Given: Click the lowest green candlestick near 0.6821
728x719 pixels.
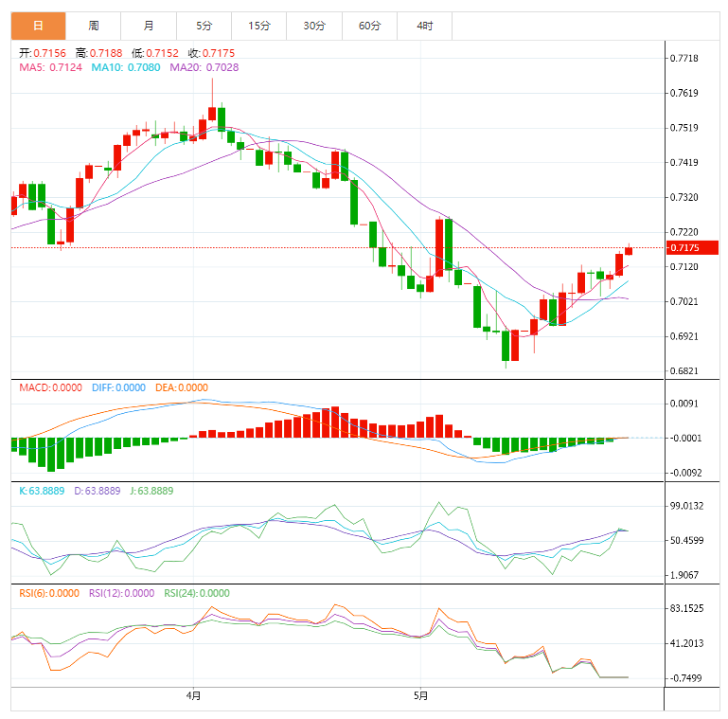Looking at the screenshot, I should click(x=506, y=346).
